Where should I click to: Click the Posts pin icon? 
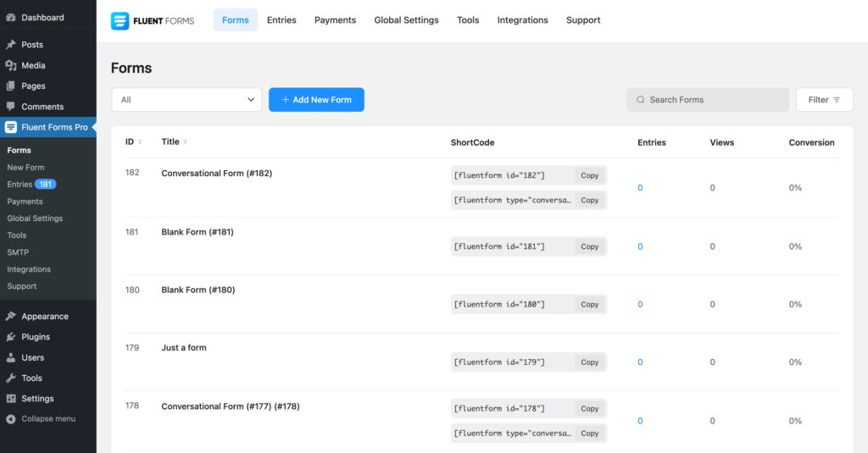[10, 44]
